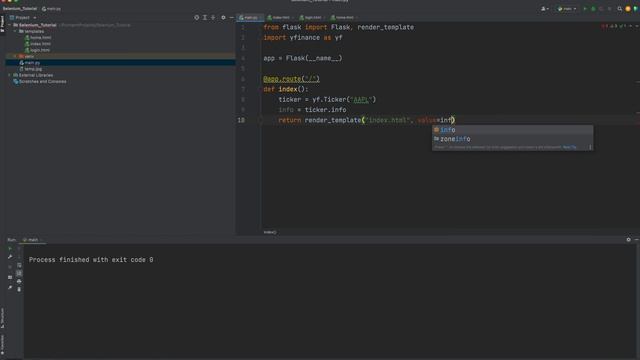
Task: Open Run panel settings gear
Action: [629, 240]
